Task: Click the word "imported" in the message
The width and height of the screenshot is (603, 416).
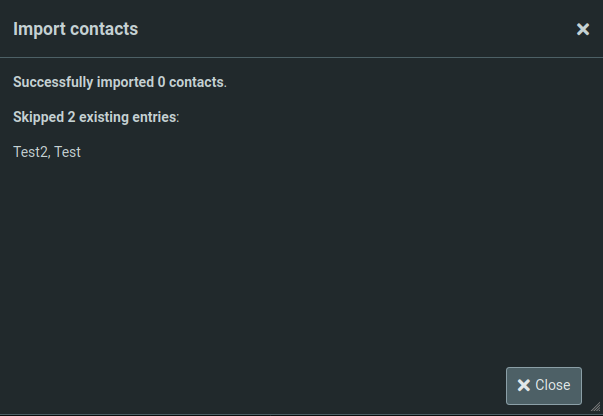Action: point(127,81)
